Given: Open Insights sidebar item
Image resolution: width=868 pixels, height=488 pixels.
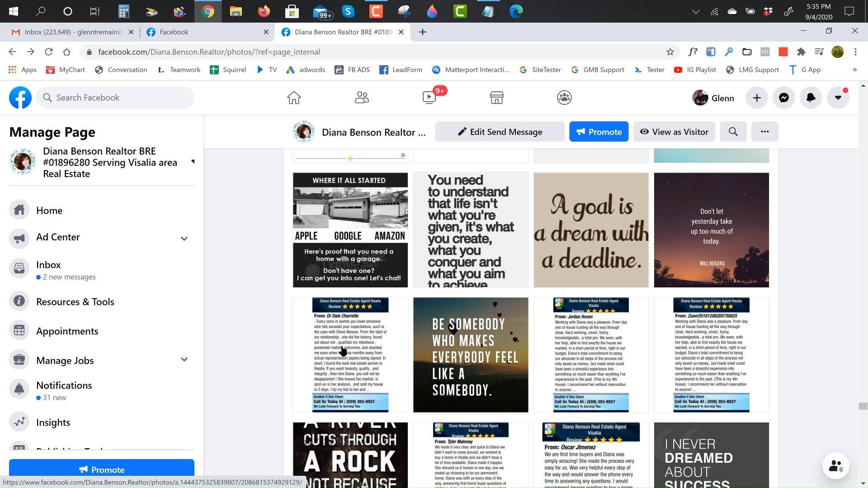Looking at the screenshot, I should [x=102, y=422].
